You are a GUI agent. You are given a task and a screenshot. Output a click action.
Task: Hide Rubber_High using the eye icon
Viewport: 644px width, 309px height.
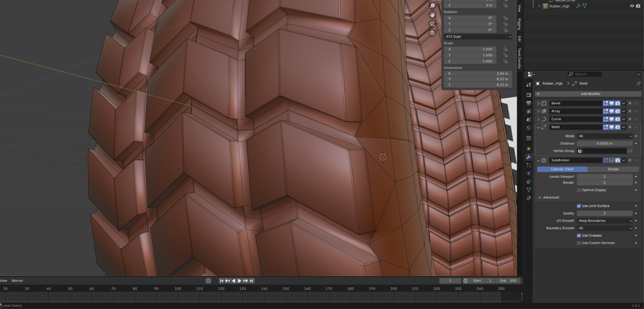coord(632,6)
